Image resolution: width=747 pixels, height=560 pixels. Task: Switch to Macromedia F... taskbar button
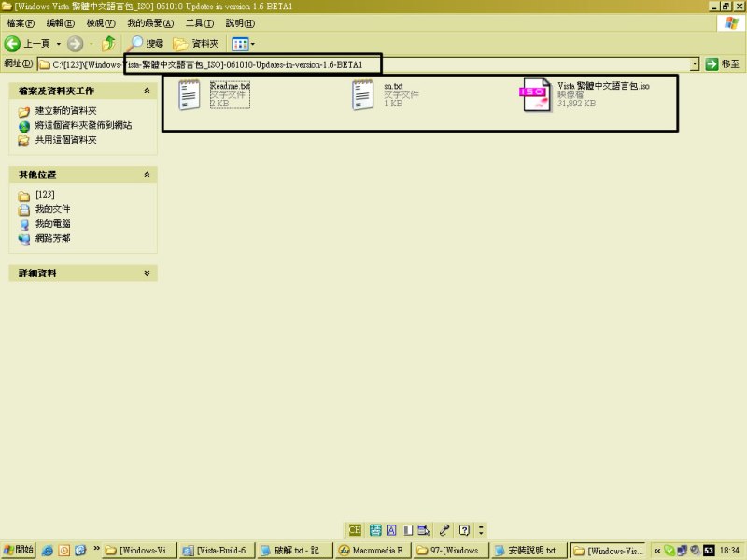pyautogui.click(x=373, y=551)
